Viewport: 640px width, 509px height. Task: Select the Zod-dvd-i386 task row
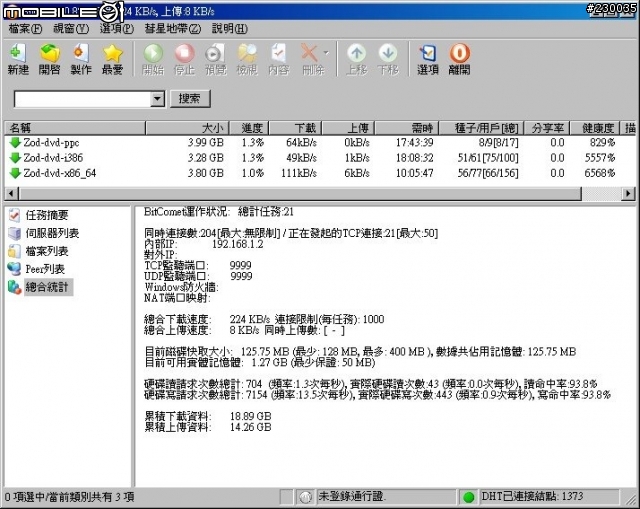pyautogui.click(x=320, y=158)
